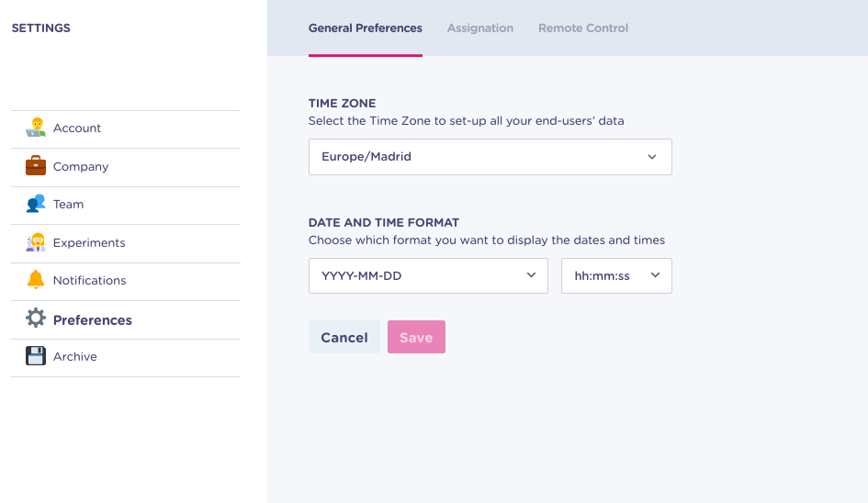
Task: Open the Europe/Madrid time zone dropdown
Action: [490, 157]
